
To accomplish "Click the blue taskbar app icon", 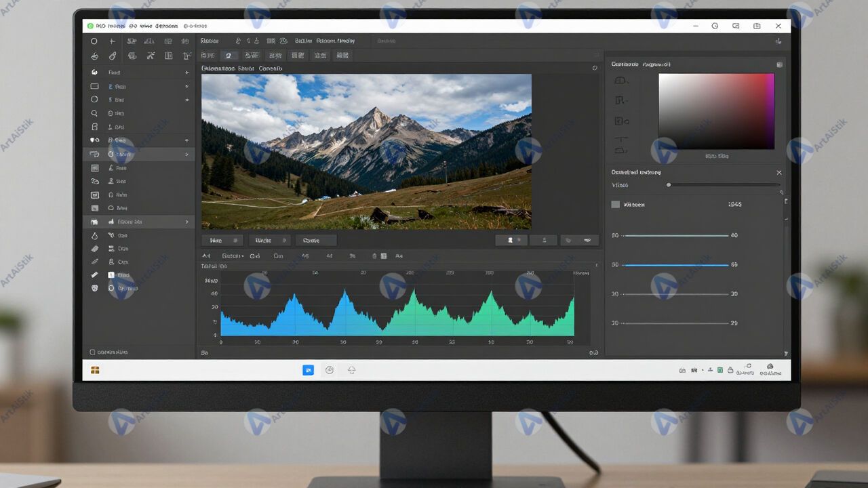I will (308, 370).
